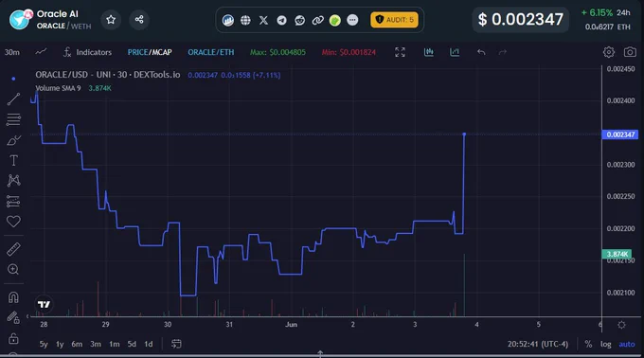Set chart range to 1y
This screenshot has height=358, width=644.
point(60,344)
